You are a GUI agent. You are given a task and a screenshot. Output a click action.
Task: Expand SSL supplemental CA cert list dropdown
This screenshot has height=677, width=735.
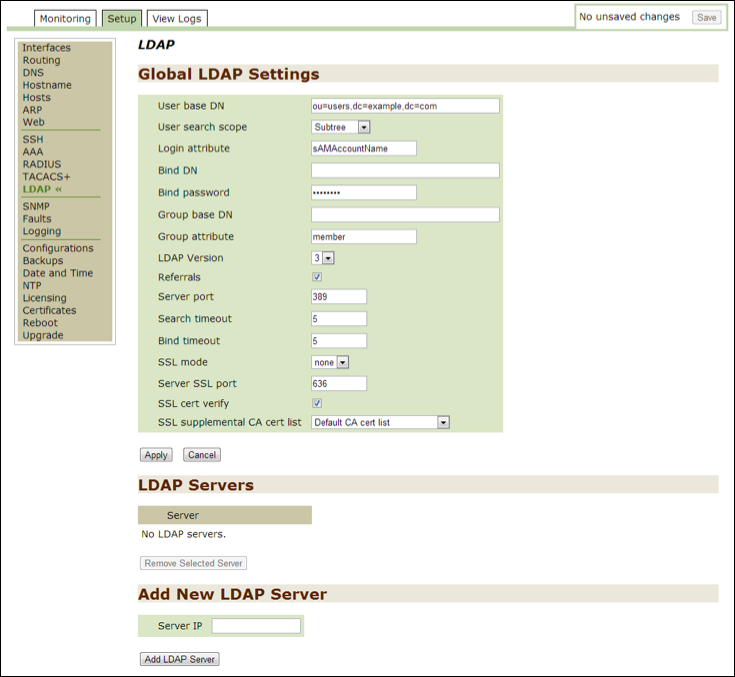(381, 423)
